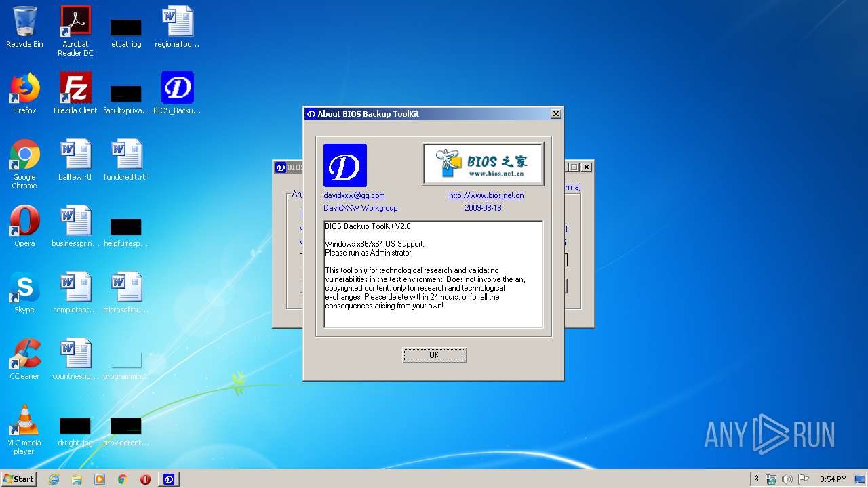Select the businessprin... document
This screenshot has width=868, height=488.
pos(75,226)
